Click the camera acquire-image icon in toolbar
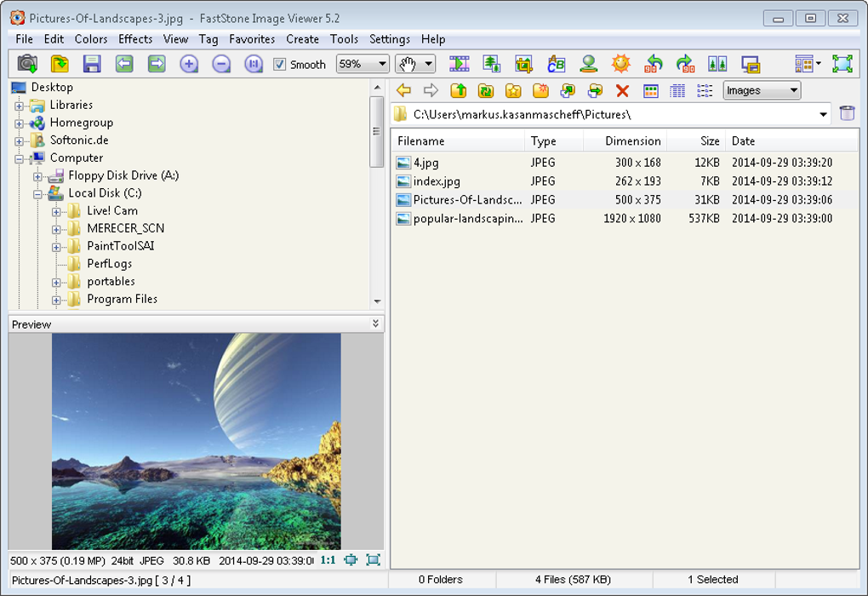The width and height of the screenshot is (868, 596). point(27,64)
